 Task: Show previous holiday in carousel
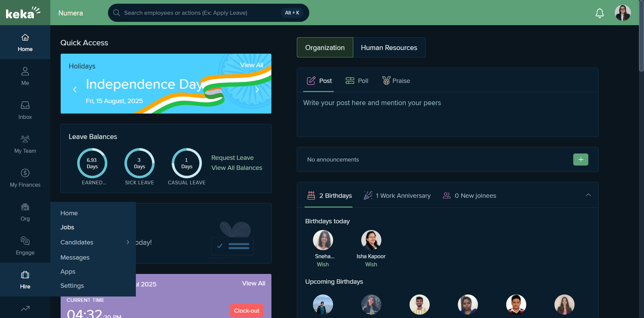click(75, 90)
